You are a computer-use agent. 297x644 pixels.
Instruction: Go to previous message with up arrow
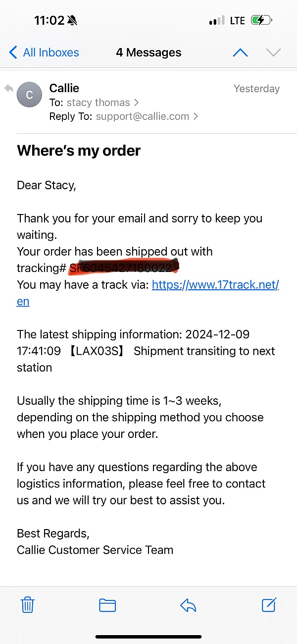[x=240, y=53]
